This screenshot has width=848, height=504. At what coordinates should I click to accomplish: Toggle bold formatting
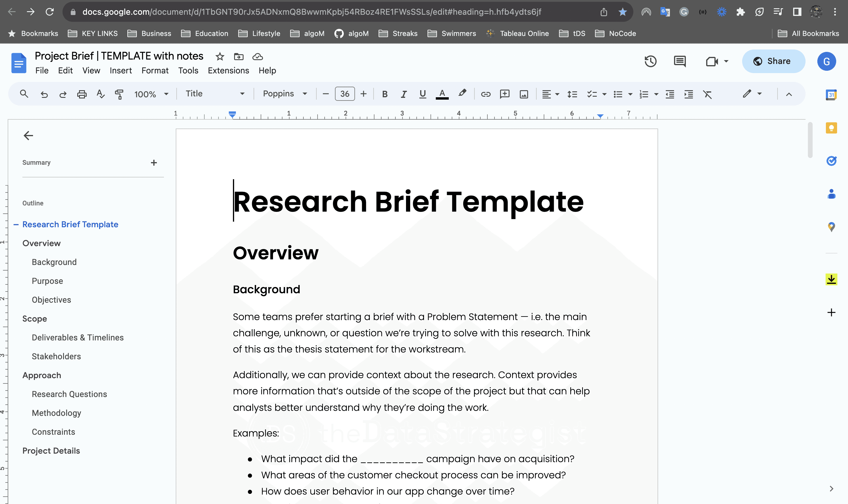pos(384,94)
